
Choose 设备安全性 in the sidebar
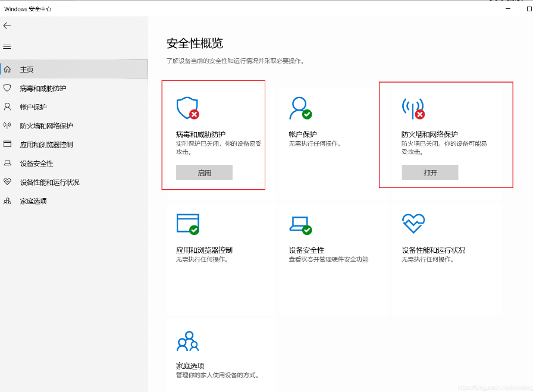tap(36, 164)
